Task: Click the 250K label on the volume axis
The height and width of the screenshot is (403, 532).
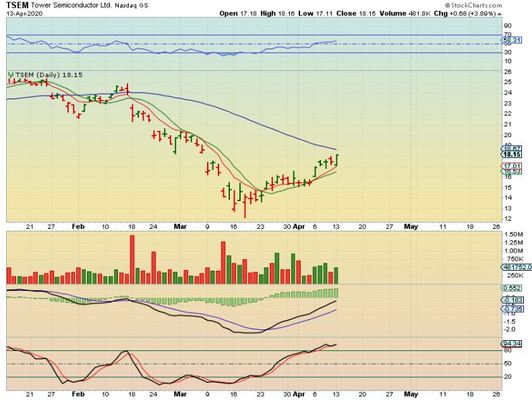Action: (x=514, y=275)
